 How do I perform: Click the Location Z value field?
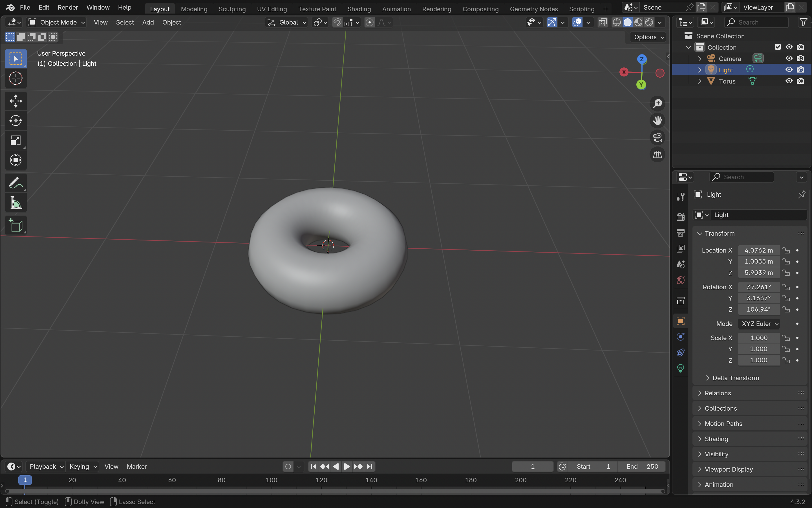click(759, 273)
